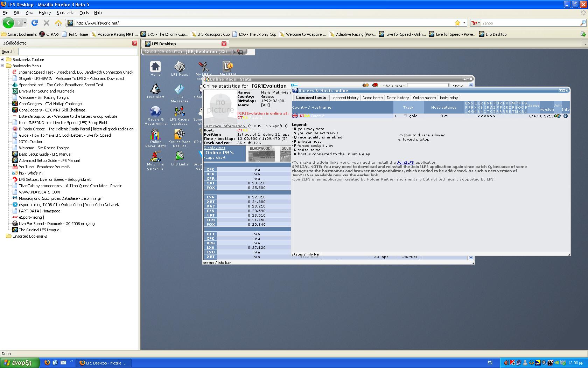
Task: Click the logout door icon in LFS header
Action: click(233, 52)
